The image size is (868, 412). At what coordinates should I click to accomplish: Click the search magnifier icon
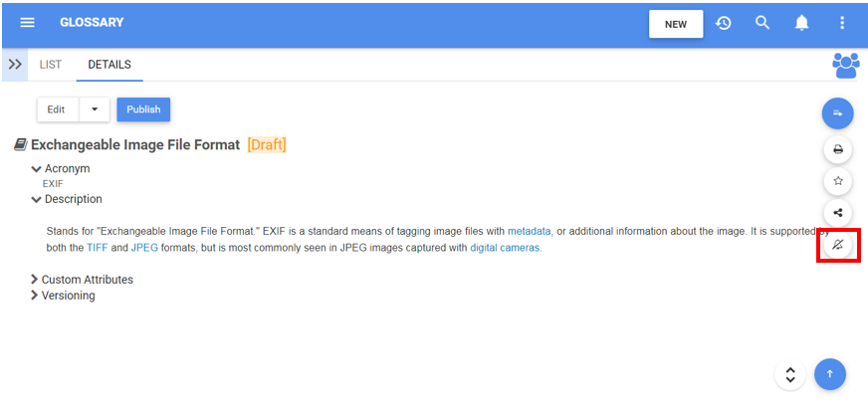pyautogui.click(x=762, y=23)
